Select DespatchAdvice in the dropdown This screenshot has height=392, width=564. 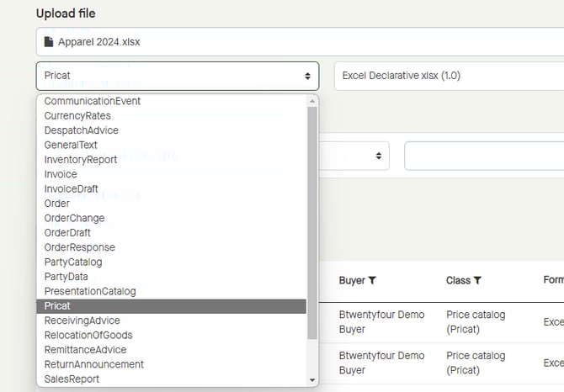coord(82,130)
